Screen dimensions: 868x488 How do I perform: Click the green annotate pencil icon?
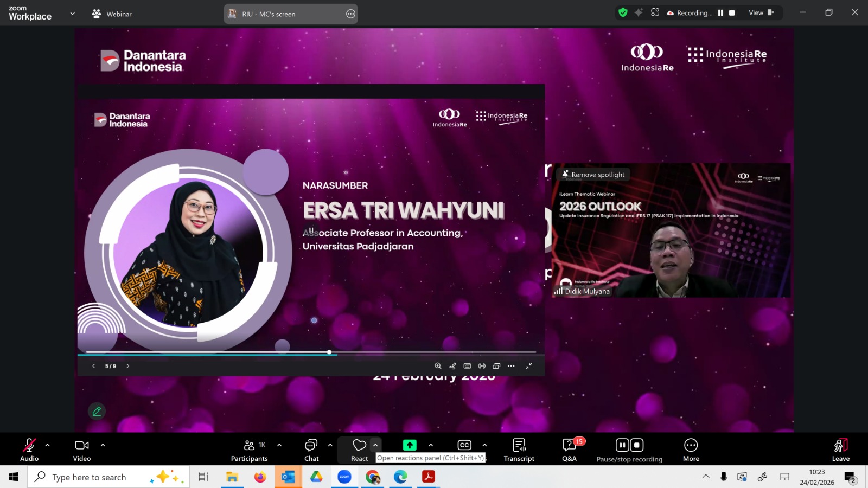tap(97, 412)
